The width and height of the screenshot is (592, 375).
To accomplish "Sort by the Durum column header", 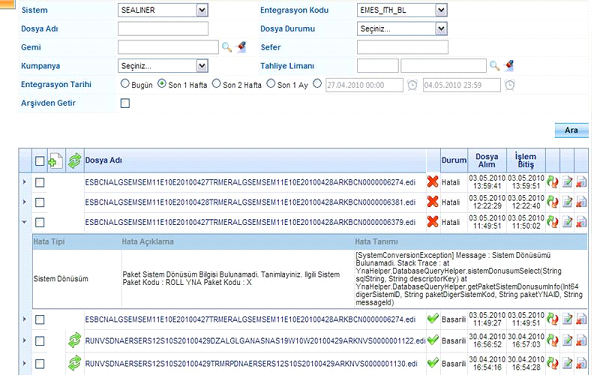I will (454, 160).
